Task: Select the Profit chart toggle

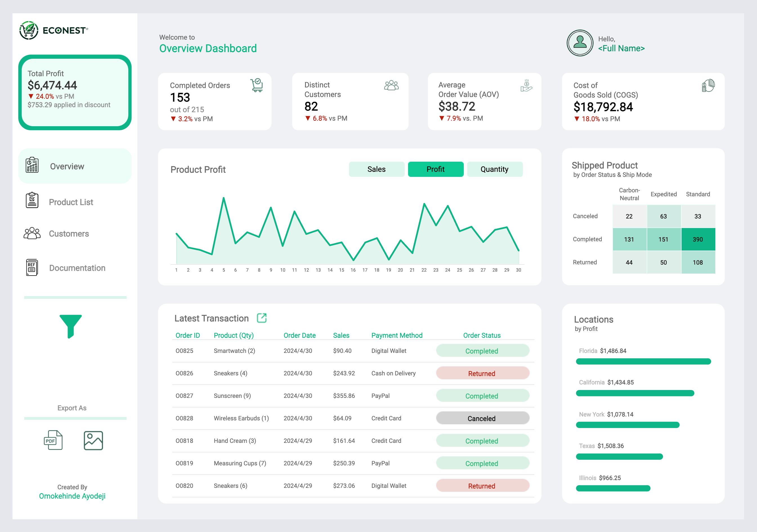Action: [x=435, y=169]
